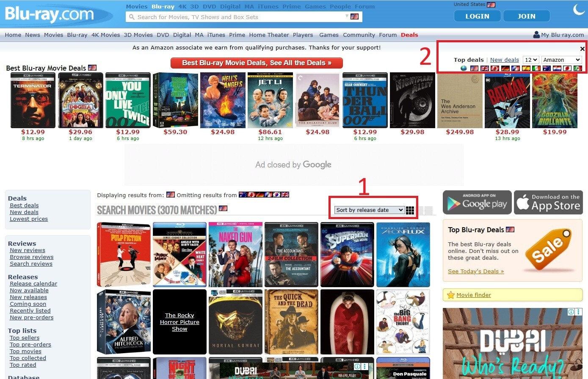This screenshot has height=379, width=588.
Task: Expand the search box options arrow
Action: (x=347, y=16)
